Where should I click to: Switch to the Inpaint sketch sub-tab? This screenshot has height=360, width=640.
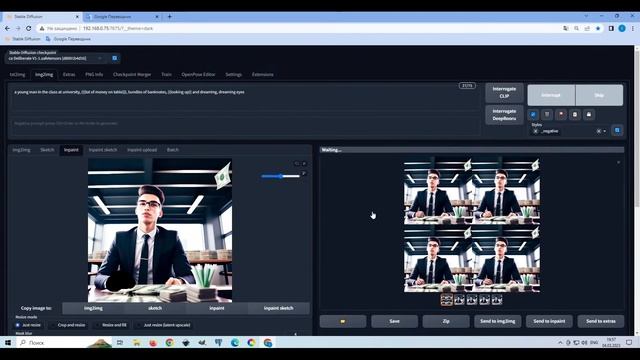[103, 150]
